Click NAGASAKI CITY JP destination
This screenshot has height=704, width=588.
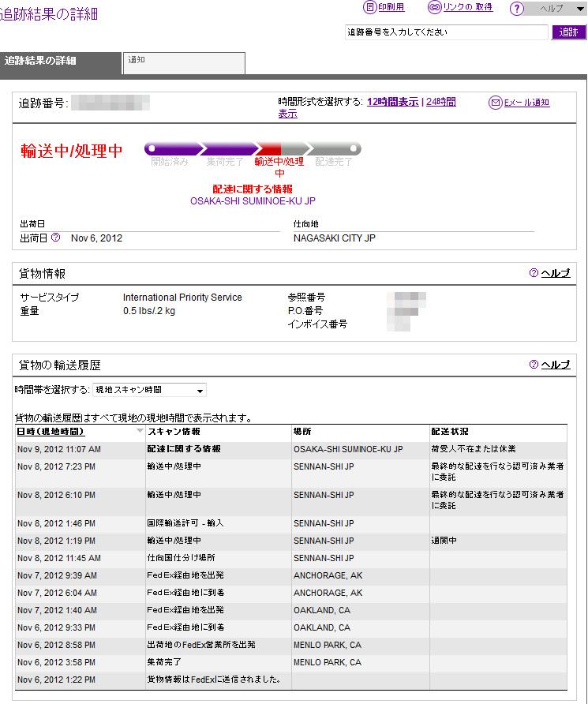tap(335, 238)
